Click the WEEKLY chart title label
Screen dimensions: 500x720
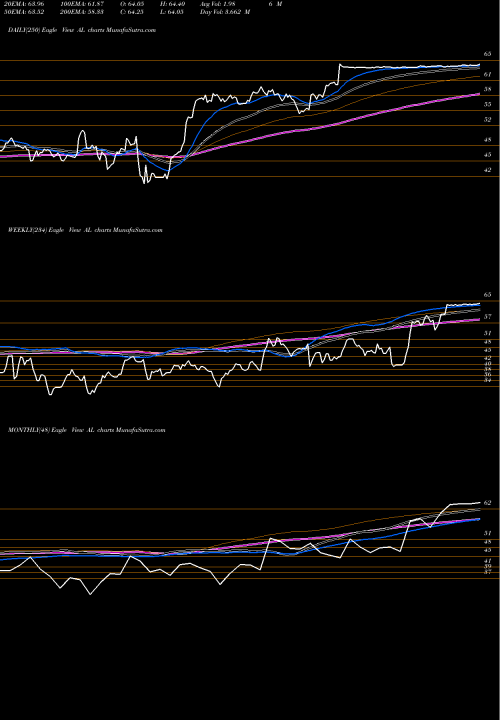pyautogui.click(x=85, y=230)
